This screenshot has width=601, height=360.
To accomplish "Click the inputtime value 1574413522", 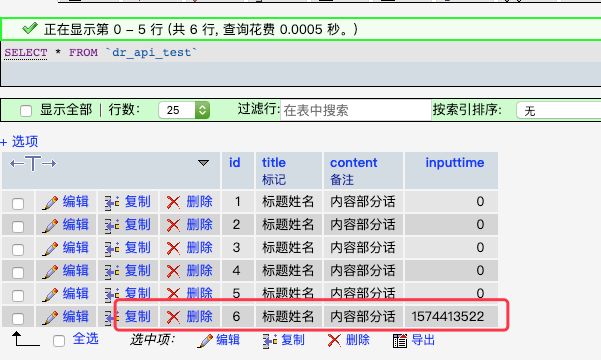I will click(448, 317).
